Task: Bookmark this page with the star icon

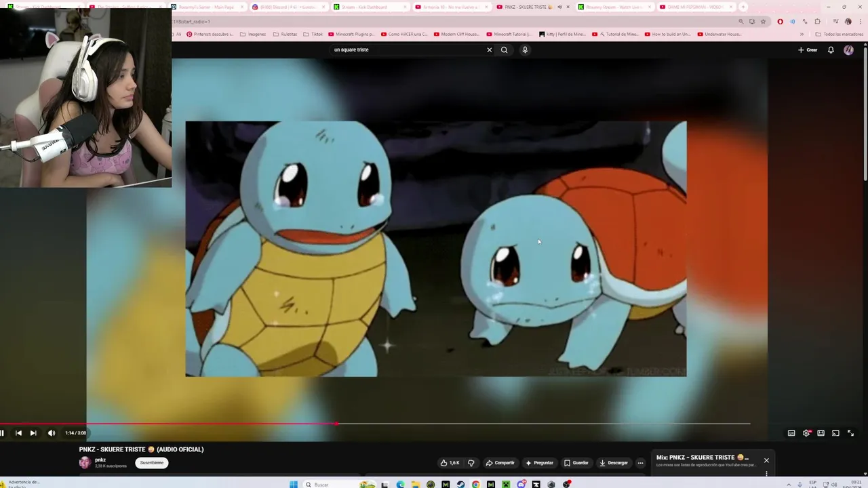Action: [764, 21]
